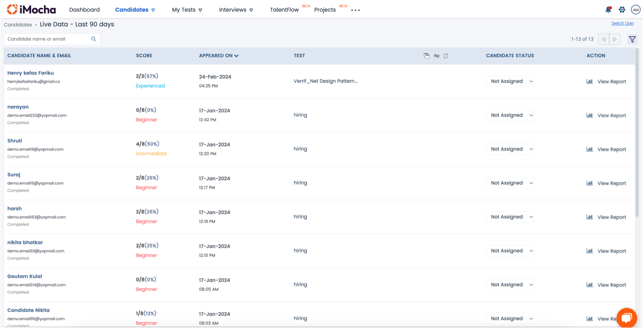Expand the Interviews menu
Image resolution: width=644 pixels, height=329 pixels.
[236, 10]
